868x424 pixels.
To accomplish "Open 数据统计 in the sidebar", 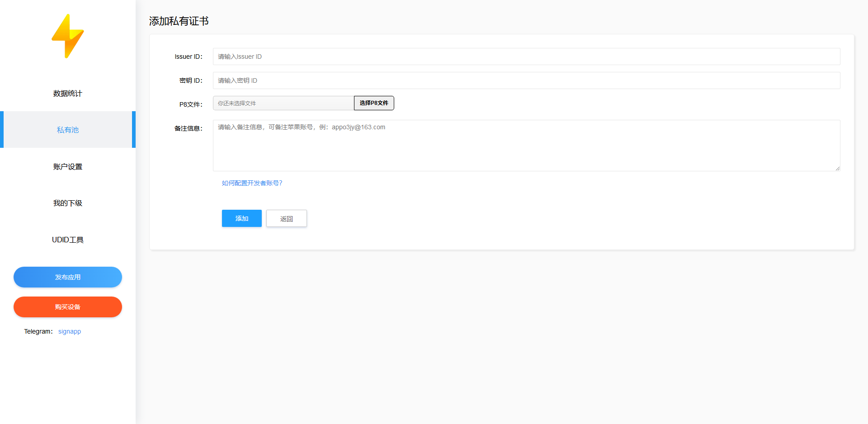I will [x=68, y=94].
